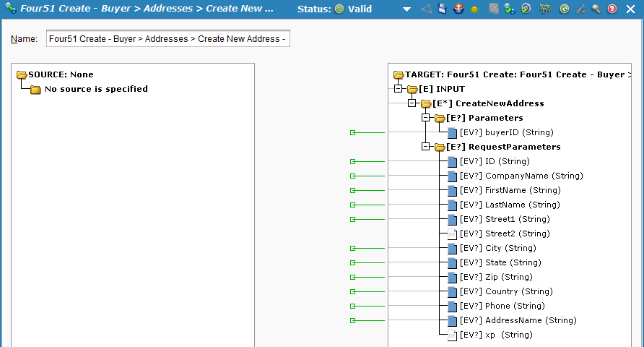
Task: Click "No source is specified" item
Action: (x=96, y=89)
